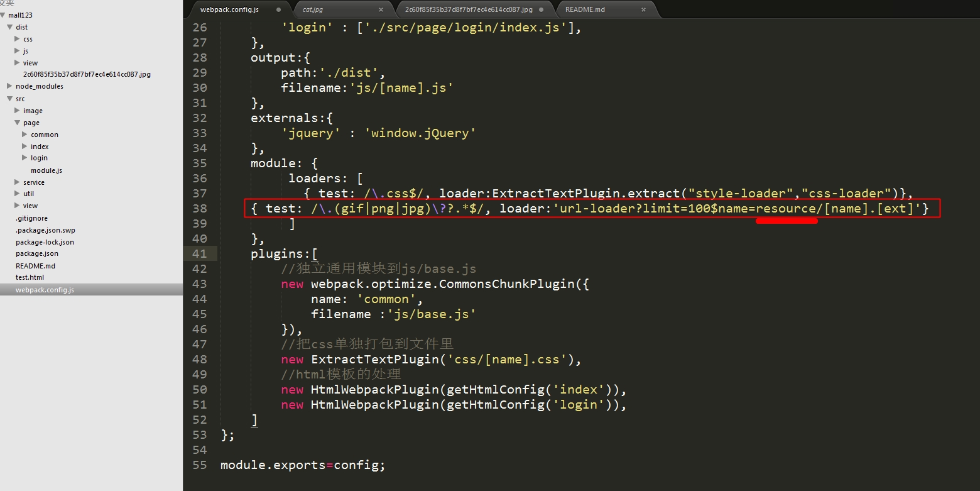Select the index folder under page
The width and height of the screenshot is (980, 491).
tap(40, 146)
